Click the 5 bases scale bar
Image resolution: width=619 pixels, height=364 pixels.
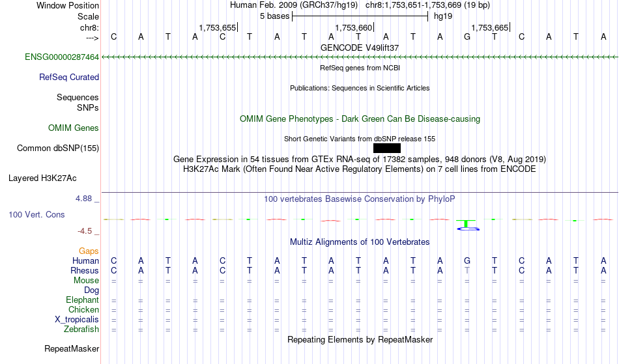[x=360, y=16]
